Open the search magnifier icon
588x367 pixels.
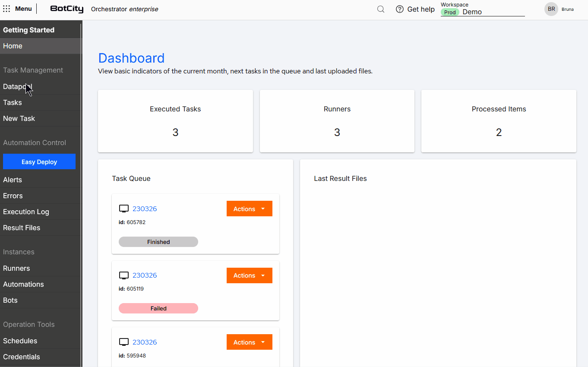(380, 9)
